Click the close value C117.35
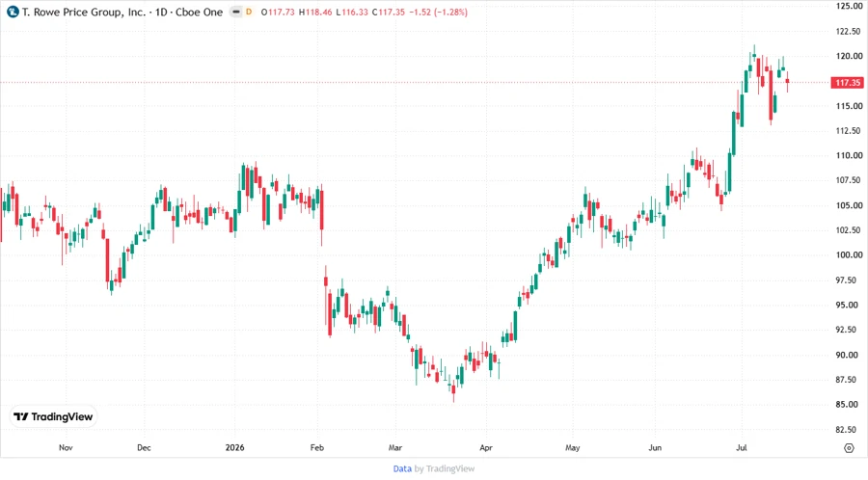 389,12
